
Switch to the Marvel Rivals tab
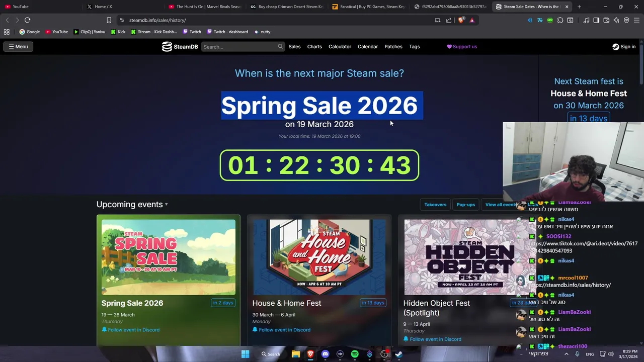coord(205,7)
